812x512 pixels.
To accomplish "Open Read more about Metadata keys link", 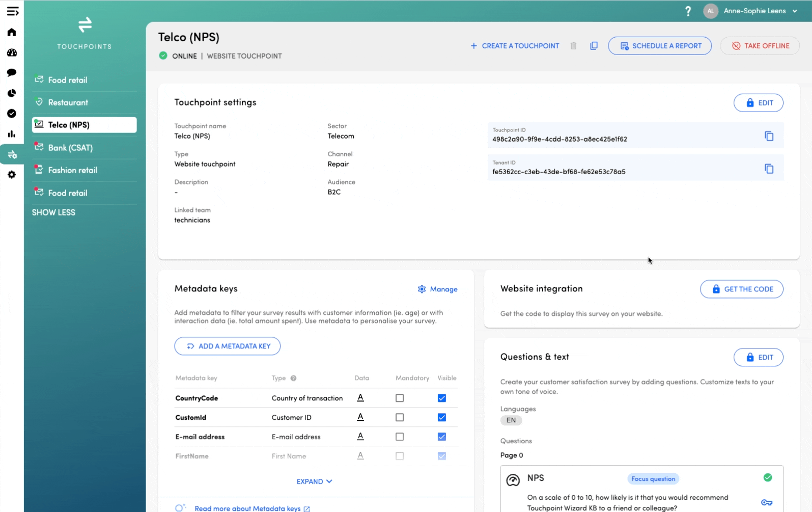I will pos(247,508).
